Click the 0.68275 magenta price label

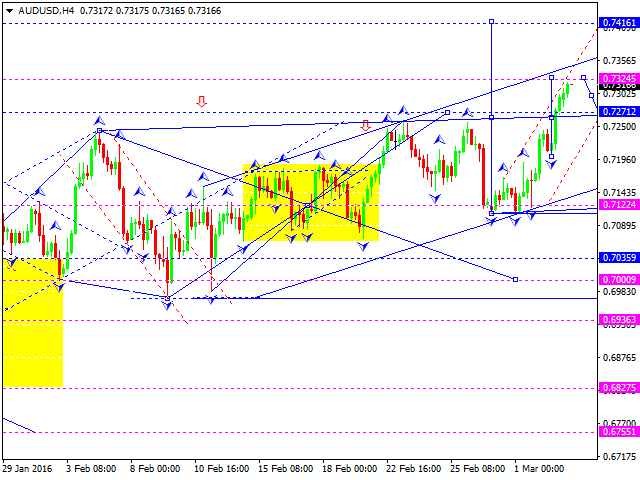click(x=619, y=387)
